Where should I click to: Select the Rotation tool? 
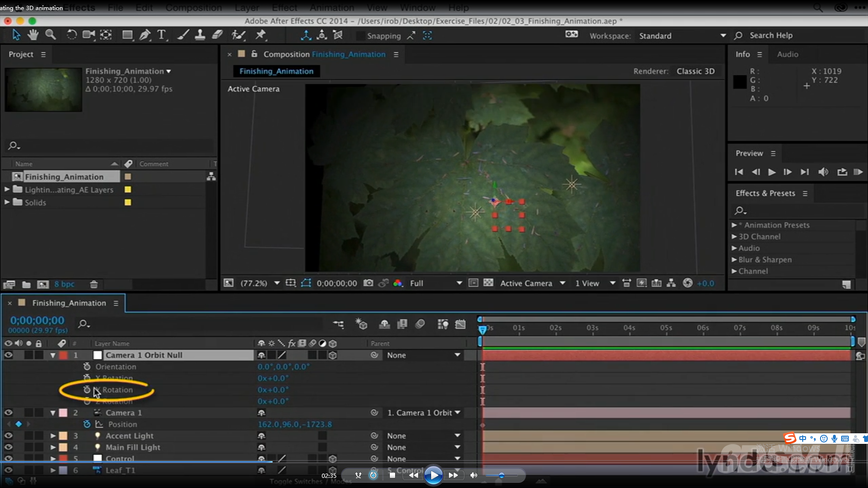tap(72, 35)
